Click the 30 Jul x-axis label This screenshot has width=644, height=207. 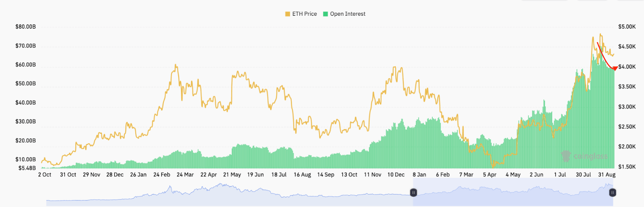tap(583, 175)
